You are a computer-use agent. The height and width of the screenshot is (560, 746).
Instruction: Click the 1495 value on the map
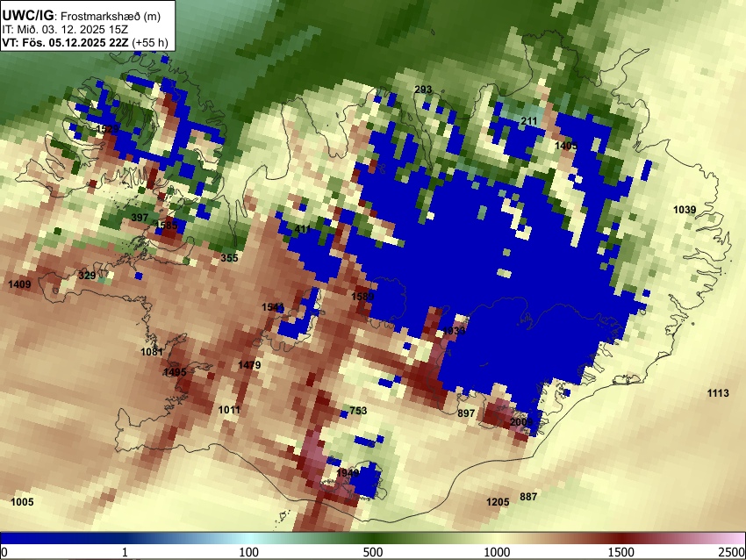[x=175, y=372]
